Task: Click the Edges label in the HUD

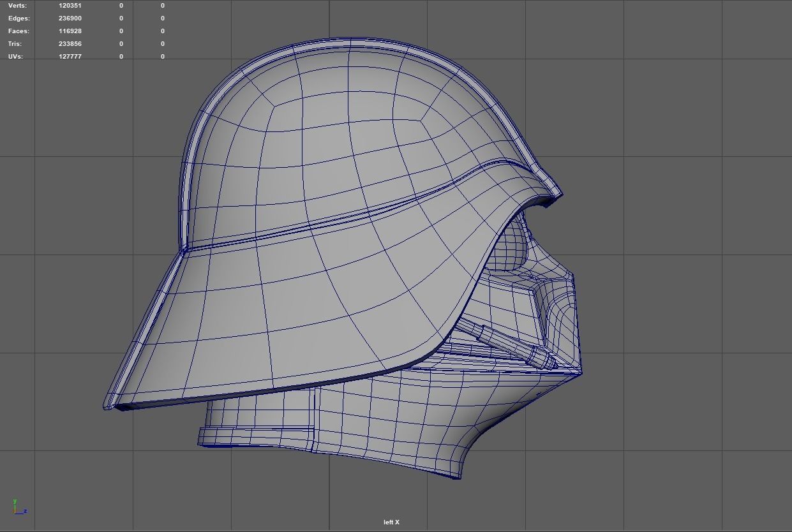Action: [19, 18]
